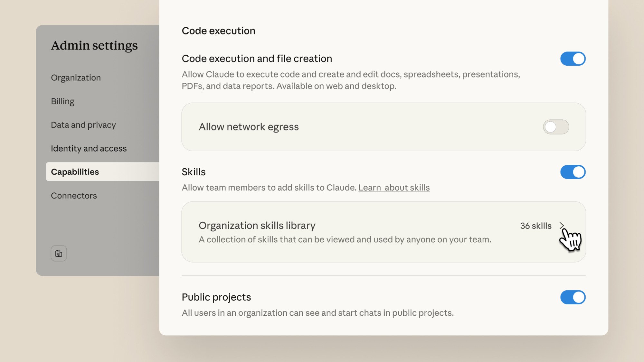
Task: Go to Data and privacy settings
Action: 83,125
